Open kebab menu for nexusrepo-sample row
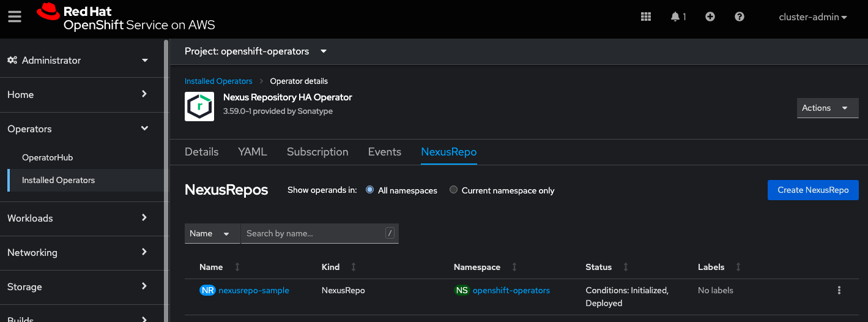868x322 pixels. coord(839,291)
